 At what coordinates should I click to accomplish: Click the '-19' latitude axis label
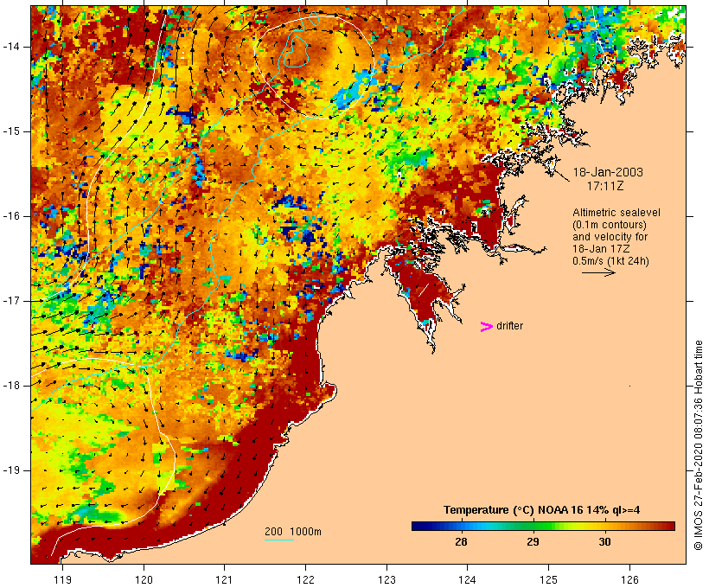point(10,470)
